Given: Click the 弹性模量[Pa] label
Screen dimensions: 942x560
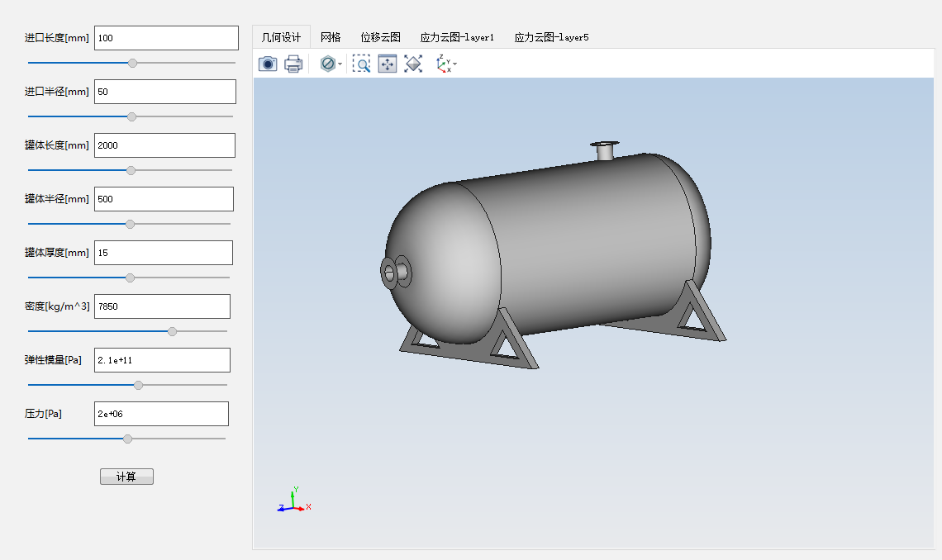Looking at the screenshot, I should pos(53,360).
